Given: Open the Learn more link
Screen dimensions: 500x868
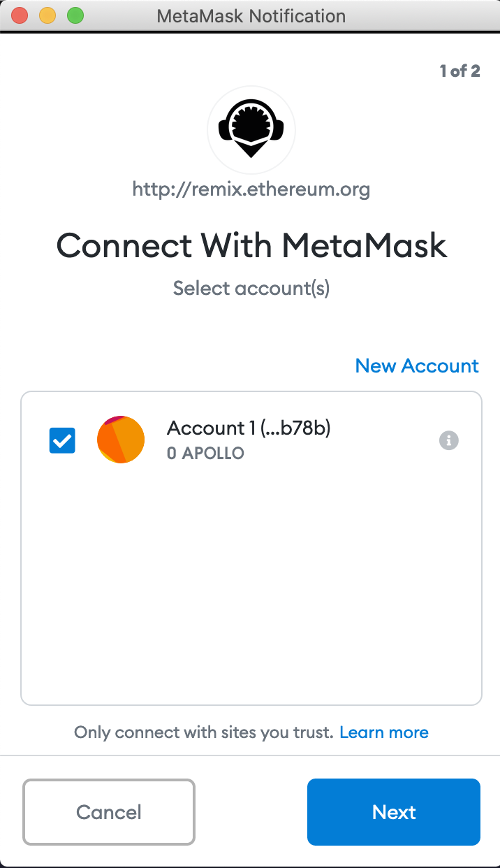Looking at the screenshot, I should (384, 732).
